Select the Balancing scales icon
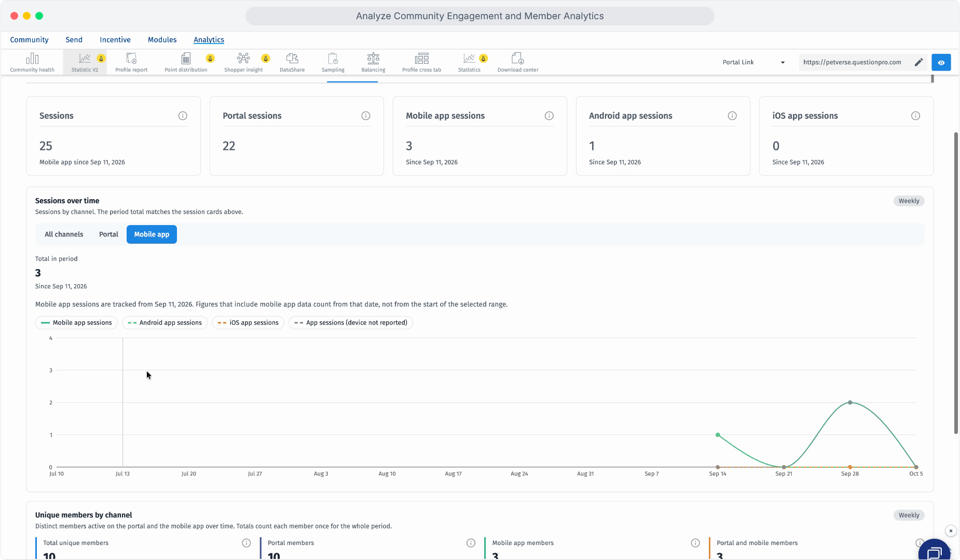960x560 pixels. point(373,58)
